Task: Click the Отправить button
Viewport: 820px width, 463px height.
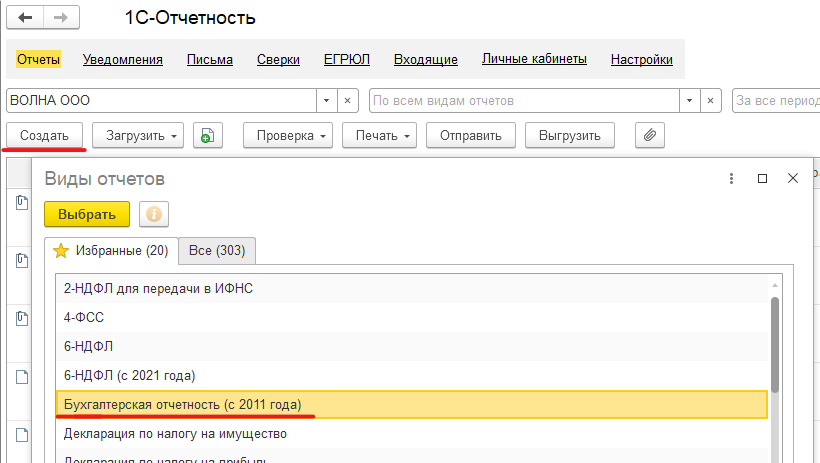Action: pyautogui.click(x=471, y=135)
